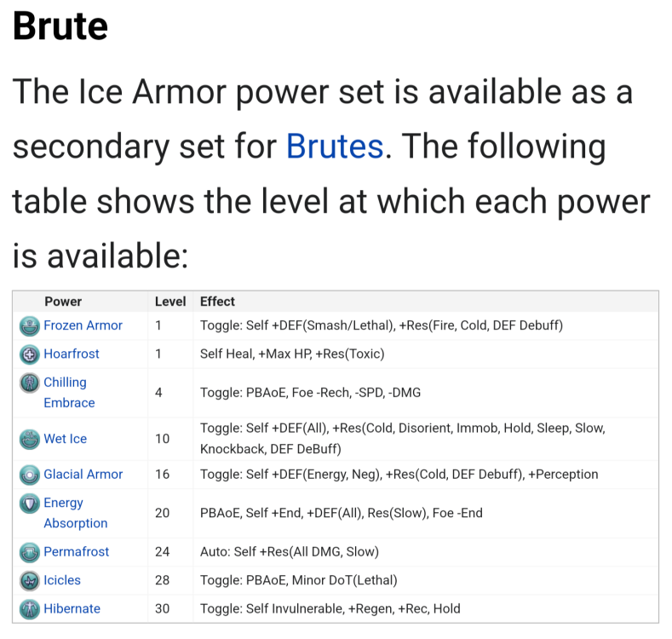Click the Hibernate power icon

(30, 609)
